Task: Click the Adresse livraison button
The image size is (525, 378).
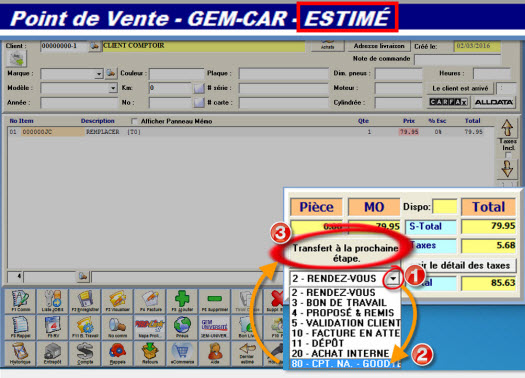Action: coord(379,46)
